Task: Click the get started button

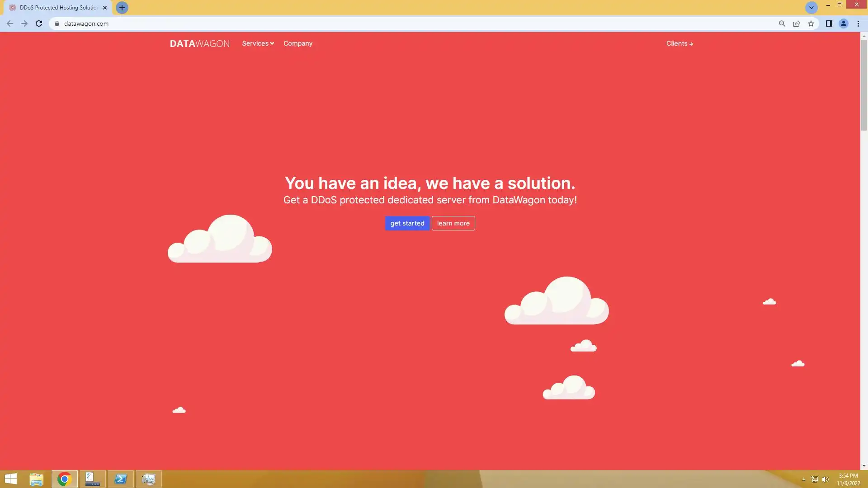Action: (x=407, y=223)
